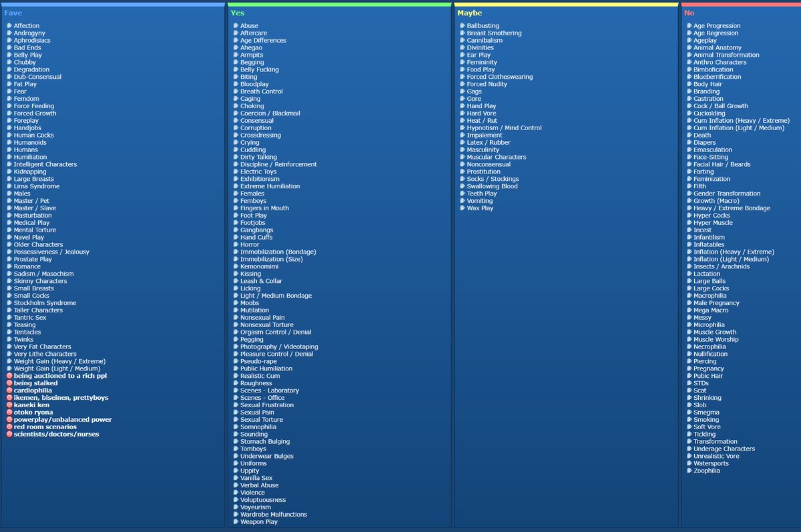The height and width of the screenshot is (532, 801).
Task: Click the Lima Syndrome entry
Action: click(37, 186)
